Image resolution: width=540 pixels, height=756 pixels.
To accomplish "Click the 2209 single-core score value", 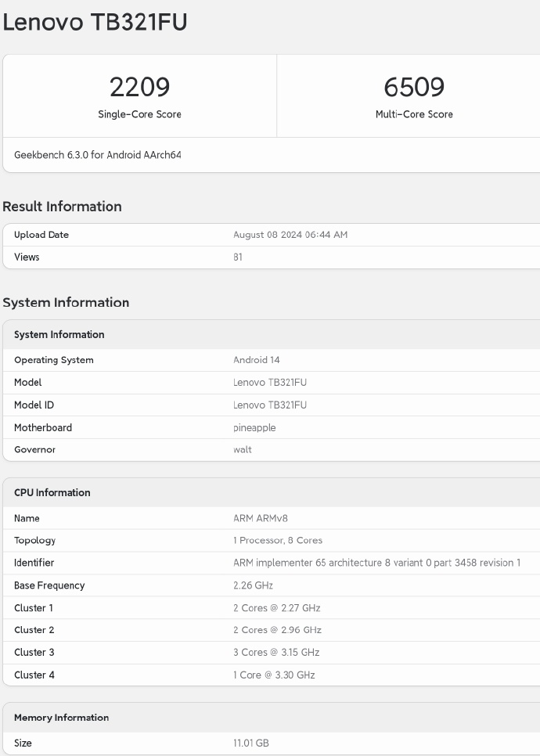I will click(139, 87).
